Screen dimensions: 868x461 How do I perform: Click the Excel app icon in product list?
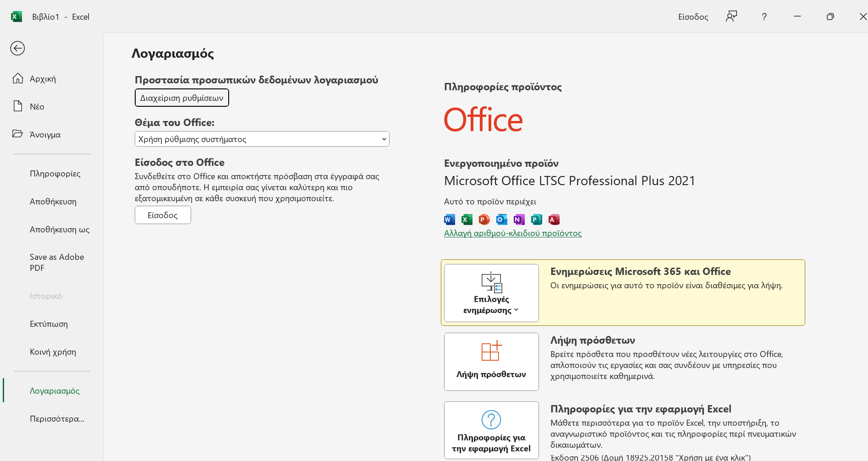coord(467,220)
